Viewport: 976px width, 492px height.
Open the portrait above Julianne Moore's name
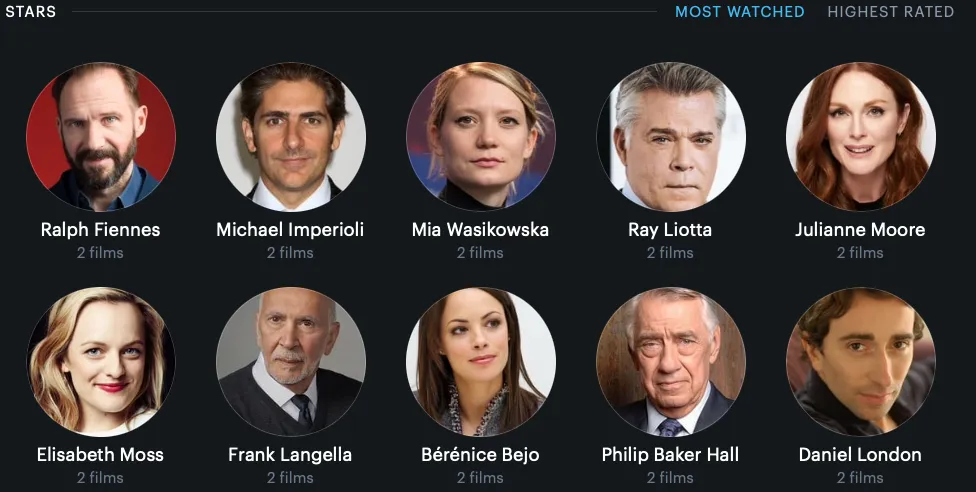[860, 136]
